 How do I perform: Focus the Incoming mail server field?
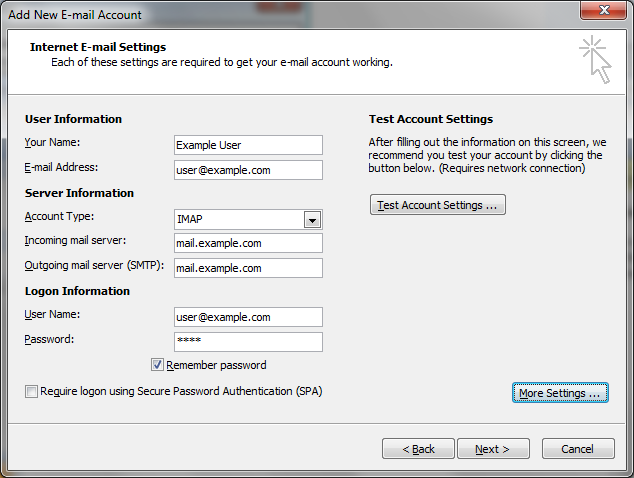coord(247,243)
